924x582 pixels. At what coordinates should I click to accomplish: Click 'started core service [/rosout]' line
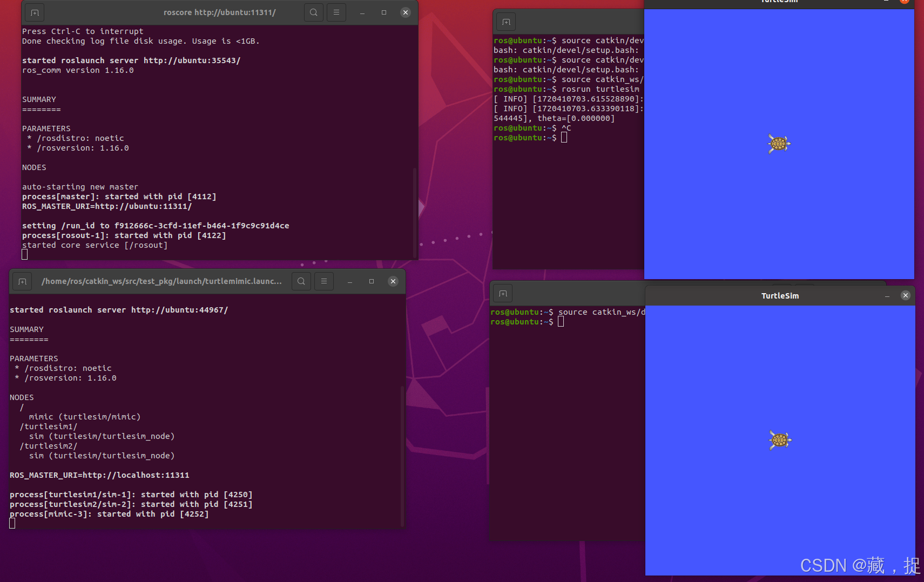point(95,245)
